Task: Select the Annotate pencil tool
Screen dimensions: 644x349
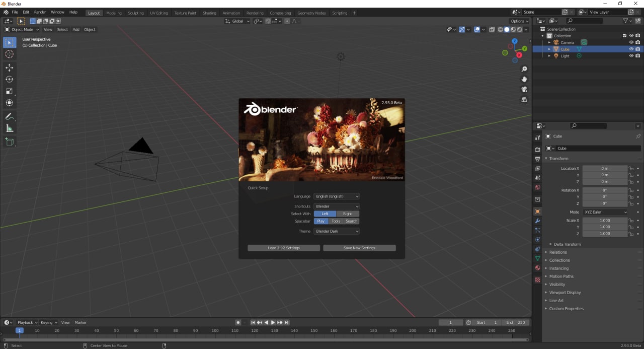Action: pos(9,116)
